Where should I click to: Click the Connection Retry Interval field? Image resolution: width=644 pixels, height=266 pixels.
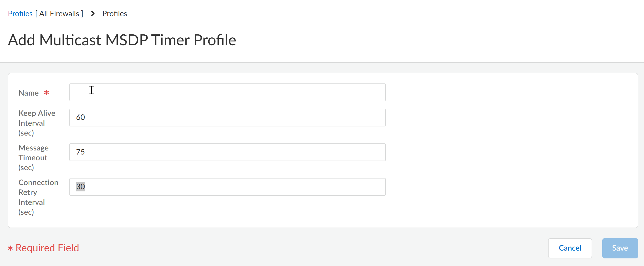coord(227,187)
